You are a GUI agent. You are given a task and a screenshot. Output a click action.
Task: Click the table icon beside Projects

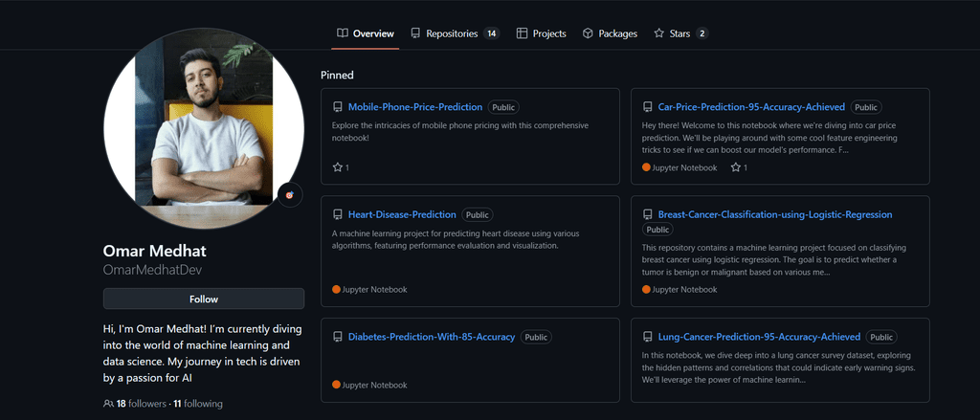[522, 33]
